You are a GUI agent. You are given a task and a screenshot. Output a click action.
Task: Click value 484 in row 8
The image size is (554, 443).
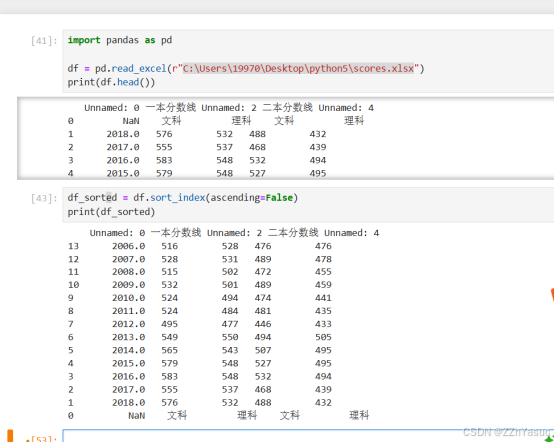point(230,311)
